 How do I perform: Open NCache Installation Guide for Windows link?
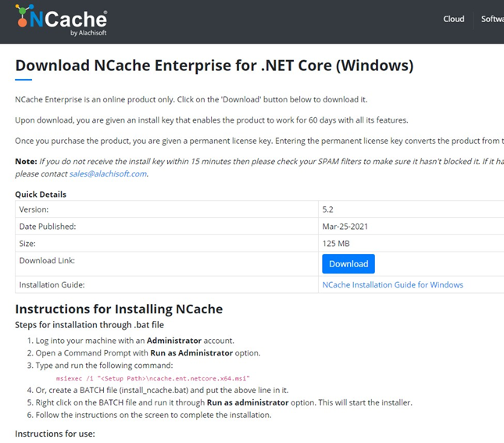pyautogui.click(x=392, y=284)
